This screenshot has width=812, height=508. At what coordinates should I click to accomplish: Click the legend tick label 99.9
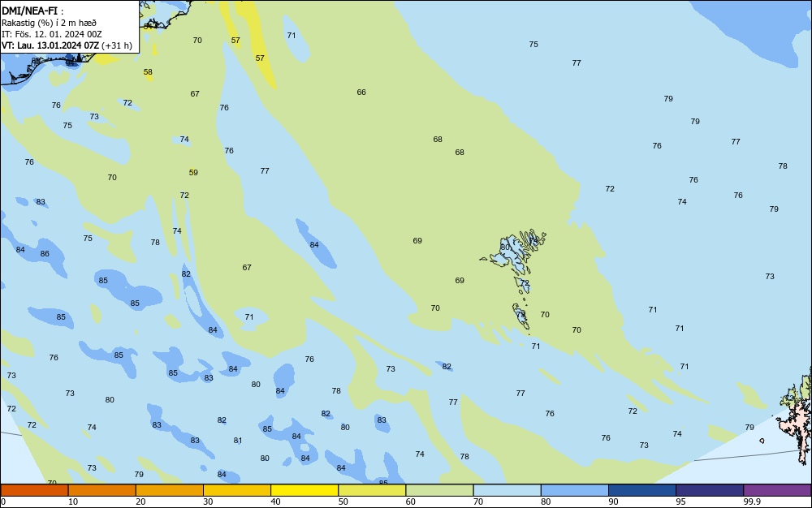(752, 502)
